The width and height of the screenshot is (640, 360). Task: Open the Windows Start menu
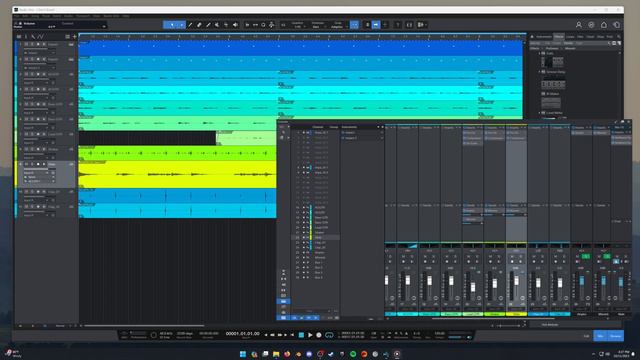click(243, 354)
